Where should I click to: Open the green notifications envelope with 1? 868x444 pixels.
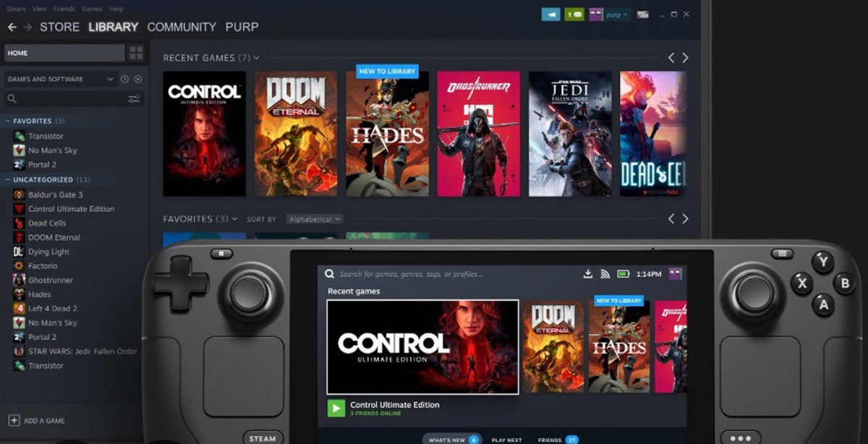(x=574, y=14)
